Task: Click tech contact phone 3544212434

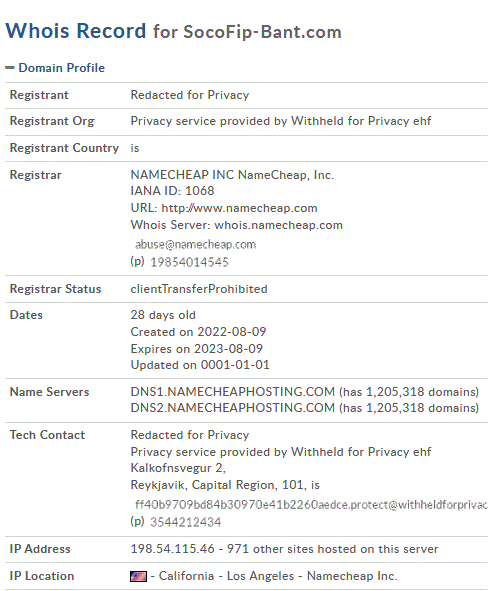Action: pyautogui.click(x=185, y=522)
